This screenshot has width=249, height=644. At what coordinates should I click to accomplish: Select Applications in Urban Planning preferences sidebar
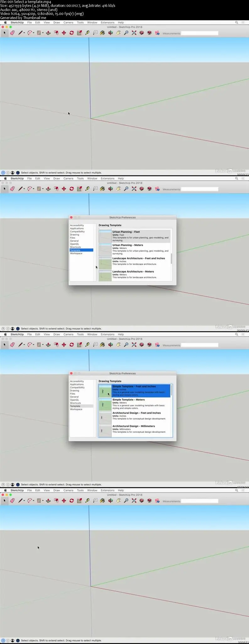pos(77,228)
